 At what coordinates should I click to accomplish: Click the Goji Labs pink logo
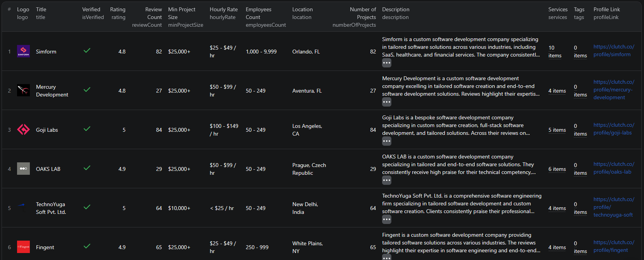coord(23,129)
